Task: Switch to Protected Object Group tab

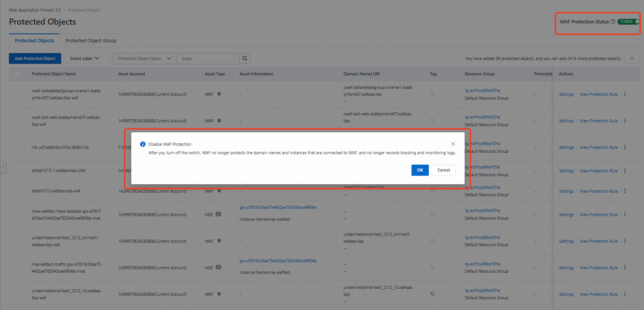Action: point(91,41)
